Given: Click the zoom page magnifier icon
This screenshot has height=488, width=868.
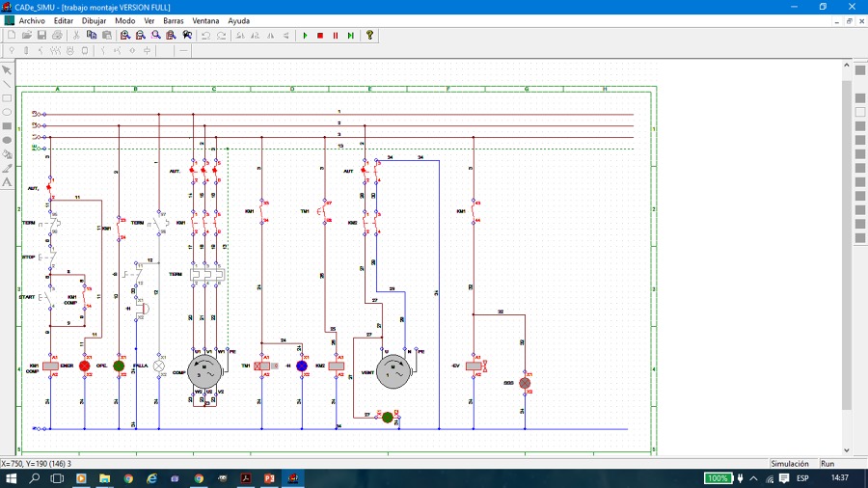Looking at the screenshot, I should (171, 36).
